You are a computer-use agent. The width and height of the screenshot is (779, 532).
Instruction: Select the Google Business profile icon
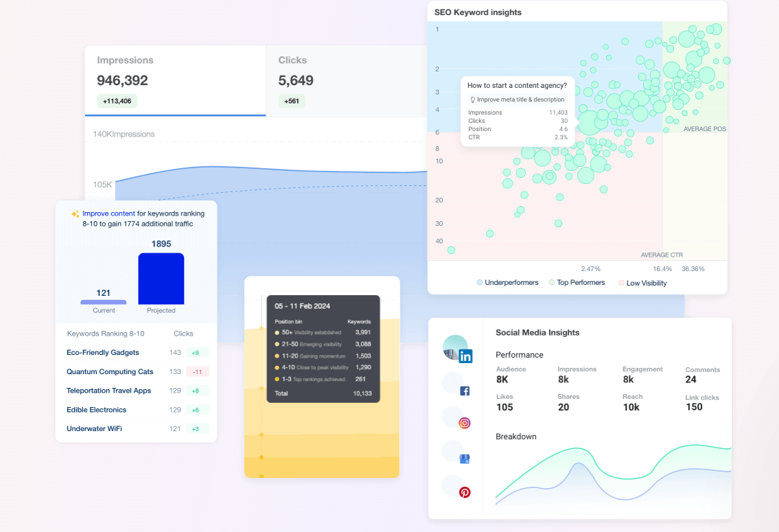pyautogui.click(x=465, y=457)
